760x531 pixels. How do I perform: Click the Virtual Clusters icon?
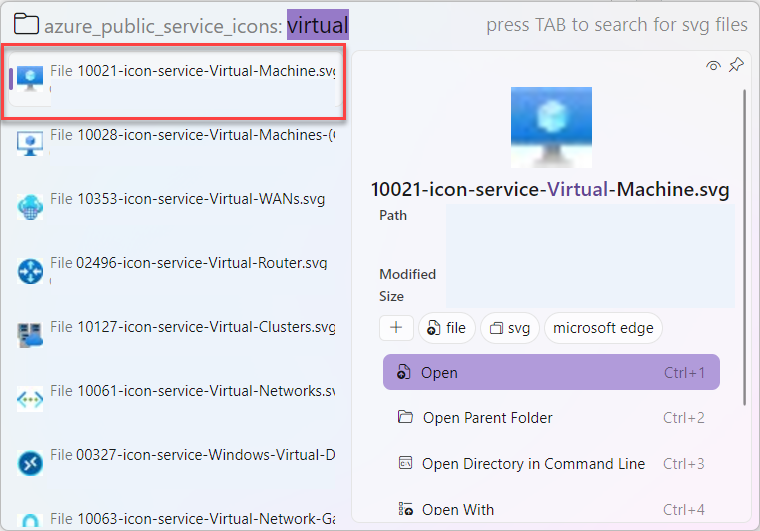[x=30, y=335]
